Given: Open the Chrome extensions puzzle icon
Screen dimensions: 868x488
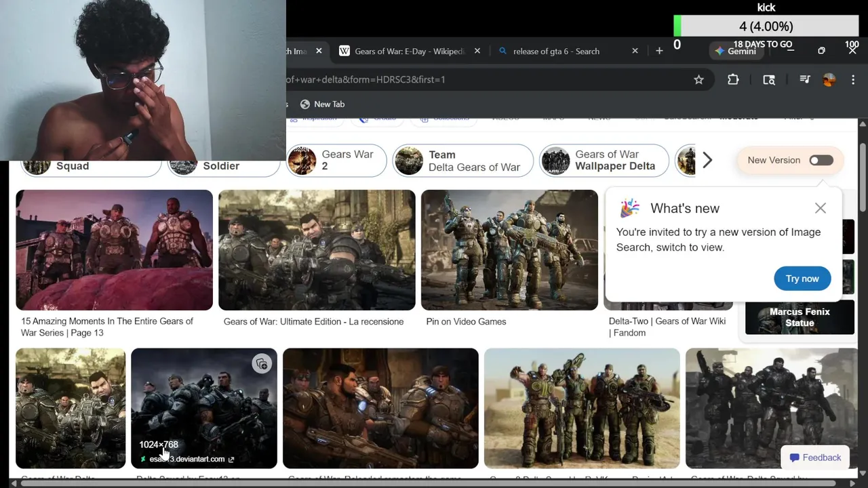Looking at the screenshot, I should point(733,79).
